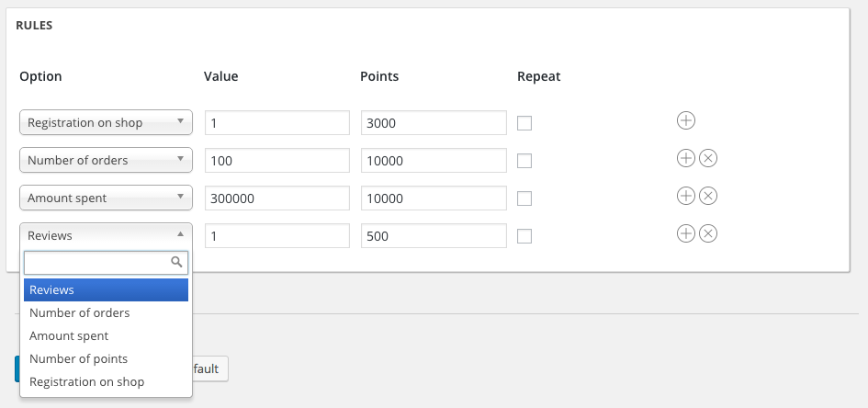Remove the Reviews rule
This screenshot has width=868, height=408.
point(708,233)
